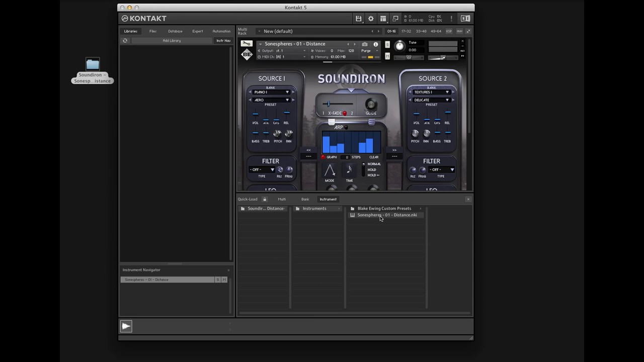
Task: Open the workspace layout panel icon
Action: (383, 19)
